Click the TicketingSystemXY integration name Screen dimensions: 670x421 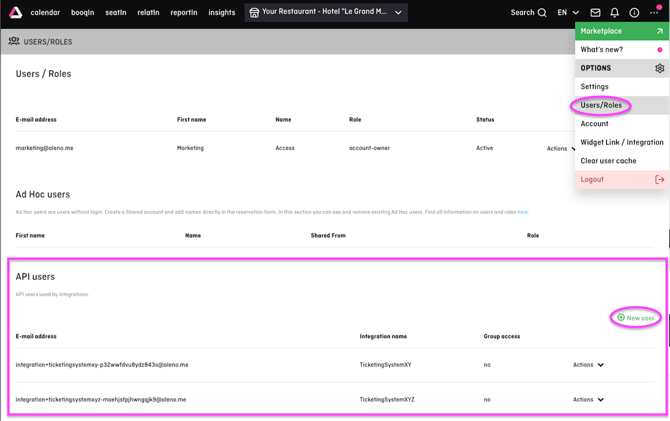click(x=385, y=365)
